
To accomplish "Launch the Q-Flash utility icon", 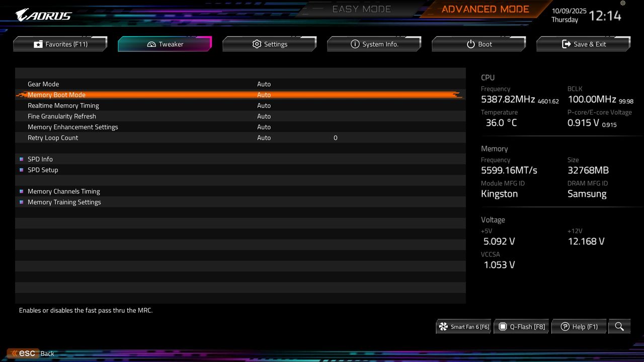I will (x=503, y=326).
